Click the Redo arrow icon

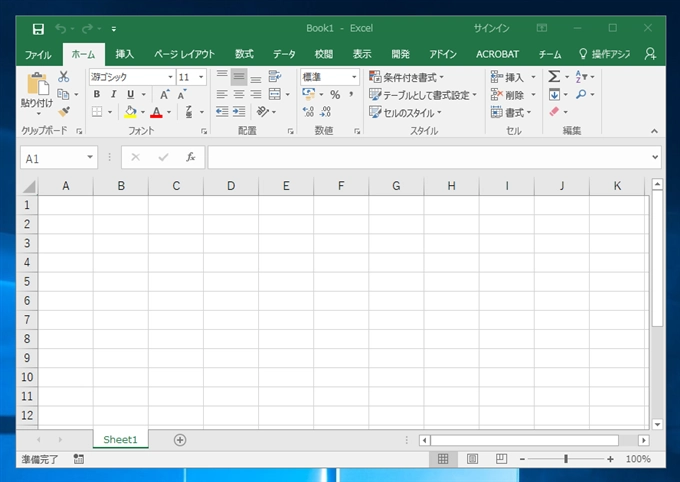87,29
